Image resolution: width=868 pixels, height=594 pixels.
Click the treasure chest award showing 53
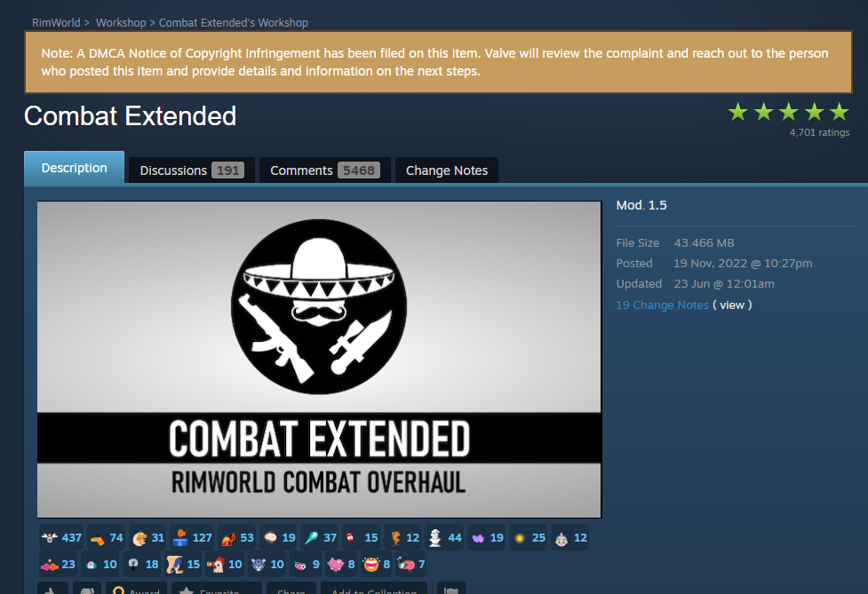point(237,537)
